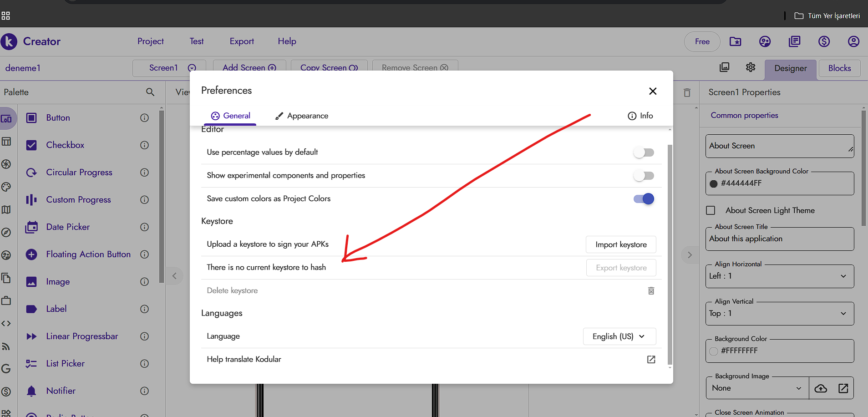Image resolution: width=868 pixels, height=417 pixels.
Task: Show info for Button component
Action: point(144,118)
